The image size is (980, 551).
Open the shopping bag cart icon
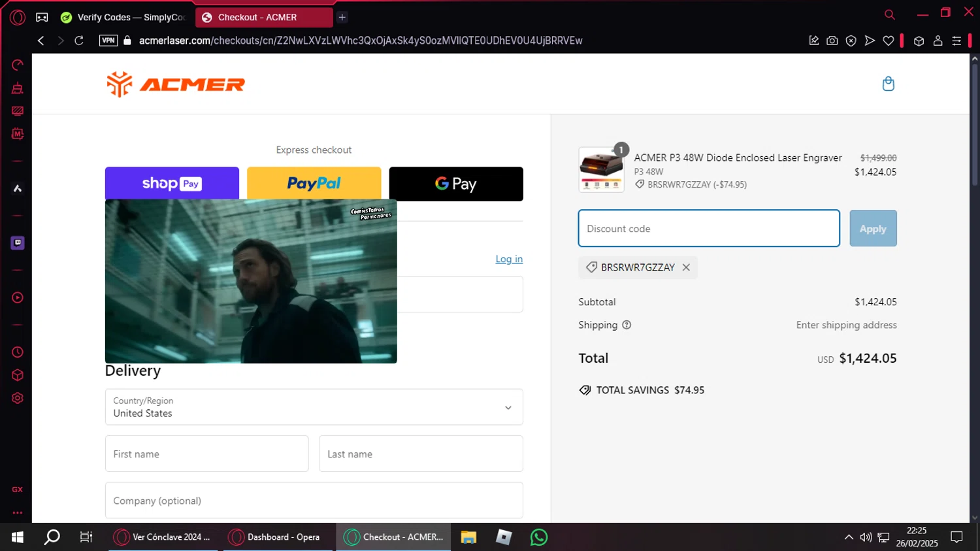coord(888,84)
